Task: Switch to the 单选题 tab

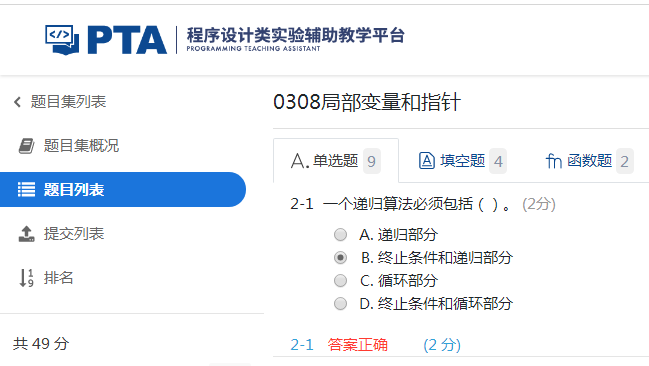Action: pyautogui.click(x=336, y=161)
